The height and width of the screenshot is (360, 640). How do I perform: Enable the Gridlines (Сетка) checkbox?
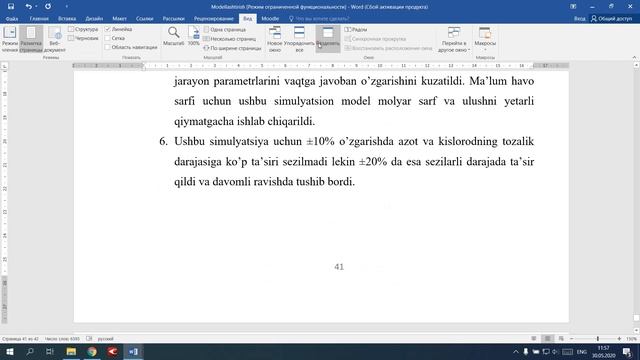click(108, 38)
